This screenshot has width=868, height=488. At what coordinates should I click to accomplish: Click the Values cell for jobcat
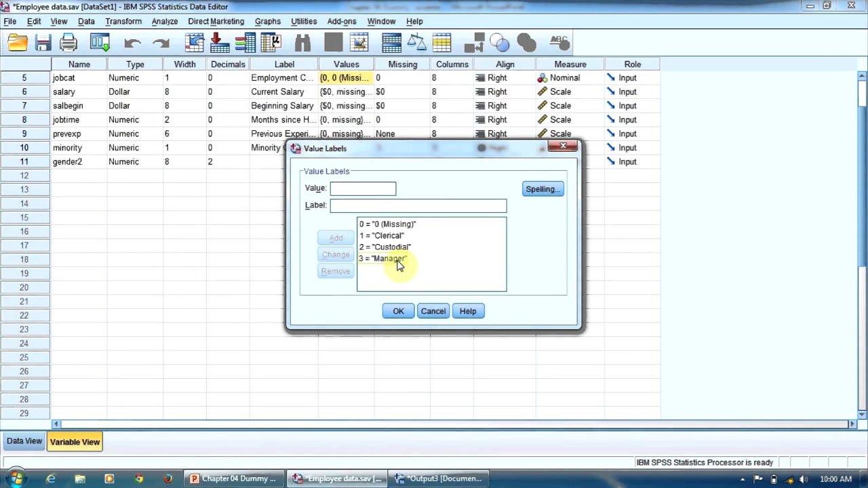point(346,78)
